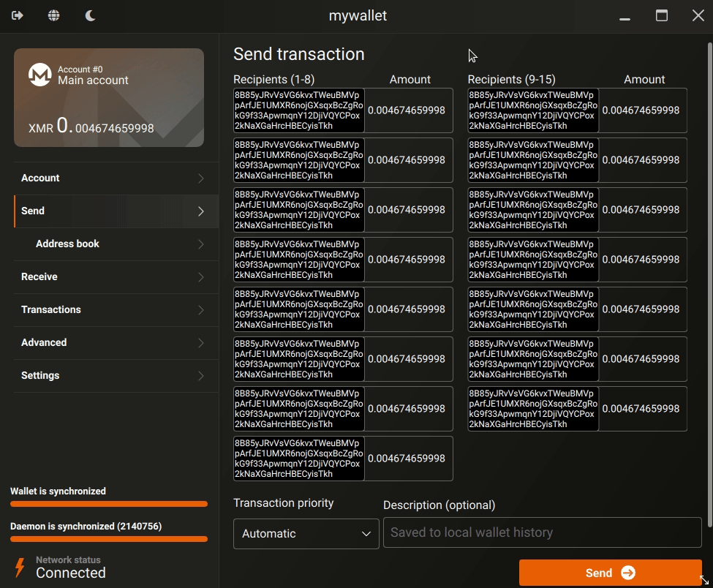Close the mywallet window
The height and width of the screenshot is (588, 713).
click(x=698, y=15)
